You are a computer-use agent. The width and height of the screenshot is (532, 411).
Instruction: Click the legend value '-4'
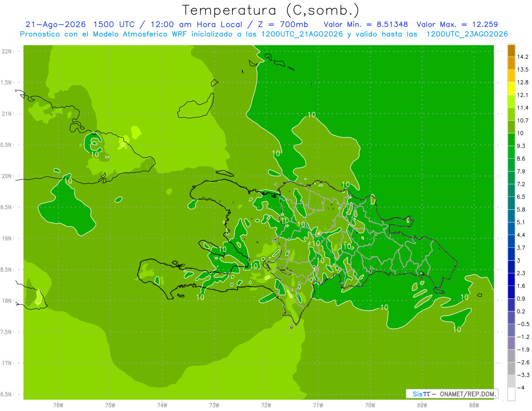pyautogui.click(x=521, y=388)
